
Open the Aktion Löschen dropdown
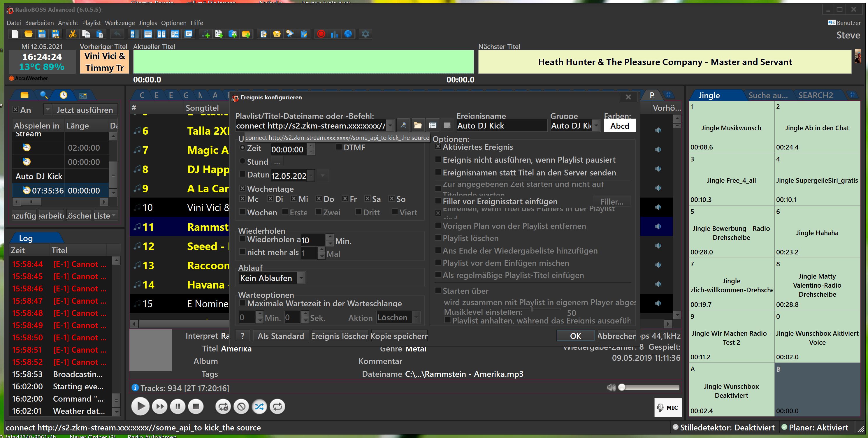click(x=416, y=317)
